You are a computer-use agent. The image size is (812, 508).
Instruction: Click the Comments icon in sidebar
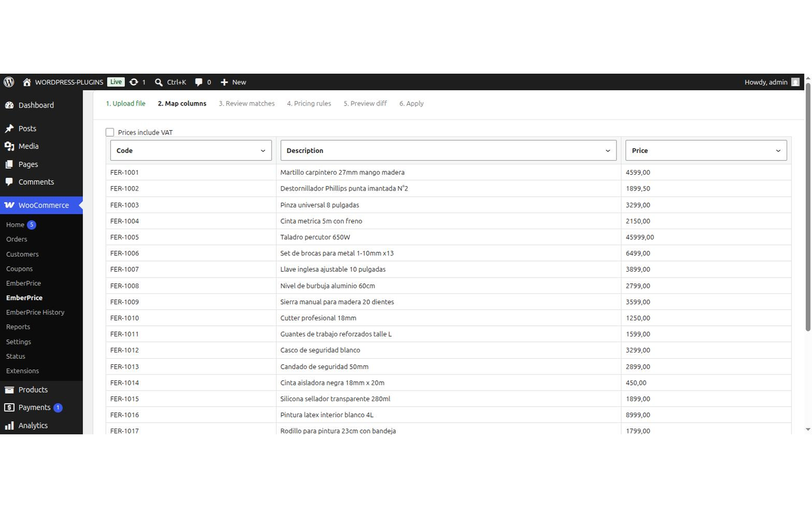[10, 182]
